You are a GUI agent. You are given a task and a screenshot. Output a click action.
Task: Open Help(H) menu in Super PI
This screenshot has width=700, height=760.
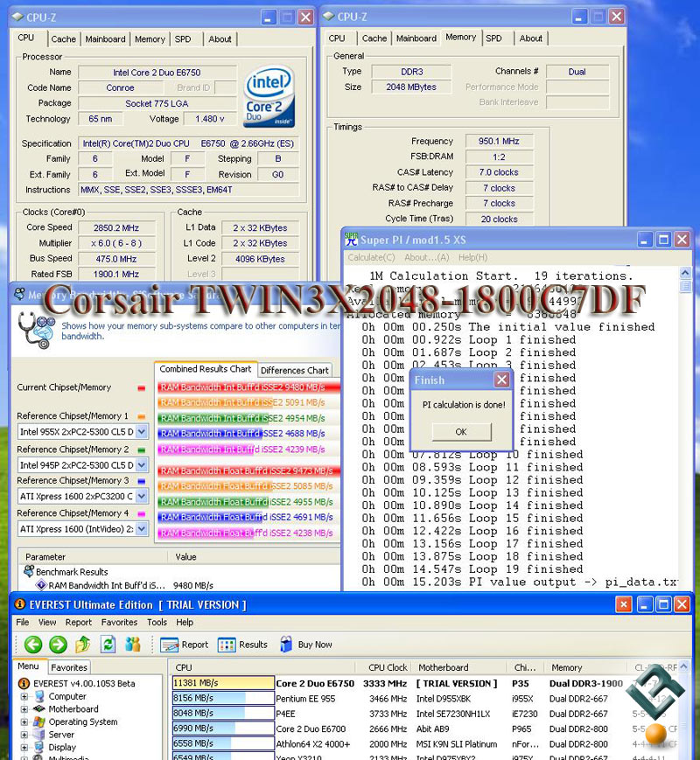473,257
